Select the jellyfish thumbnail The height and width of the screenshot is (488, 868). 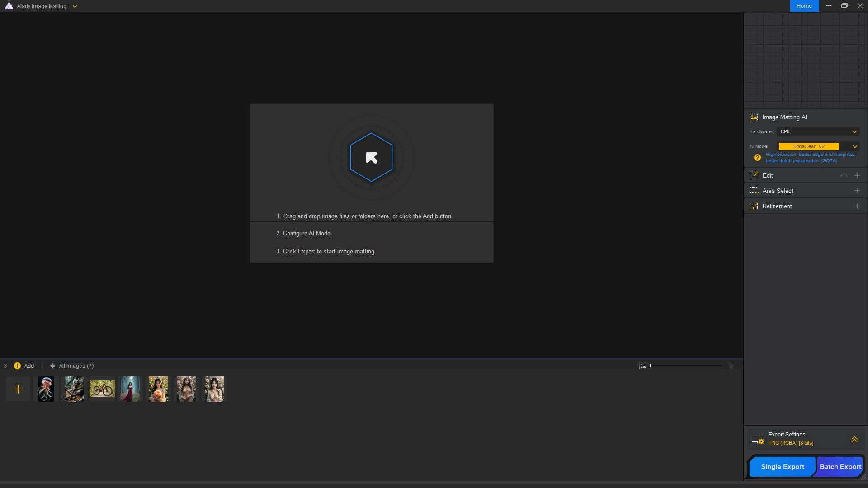tap(46, 389)
